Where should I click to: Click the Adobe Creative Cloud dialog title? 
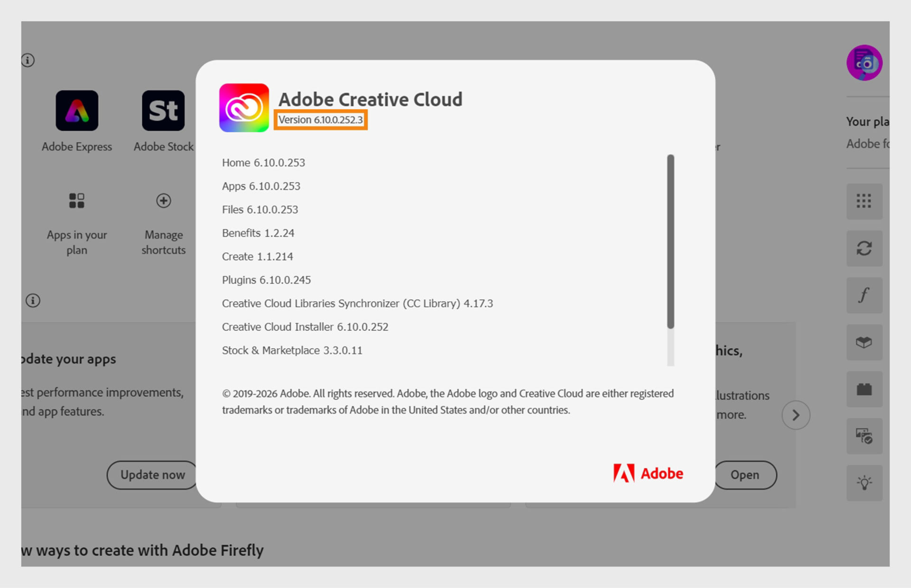coord(370,99)
